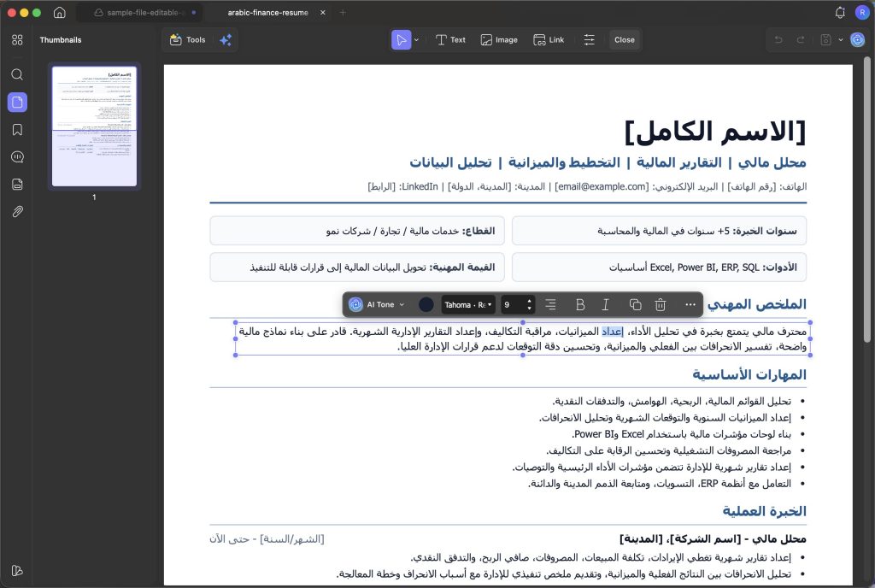Copy the selected text block
Viewport: 875px width, 588px height.
pyautogui.click(x=635, y=304)
